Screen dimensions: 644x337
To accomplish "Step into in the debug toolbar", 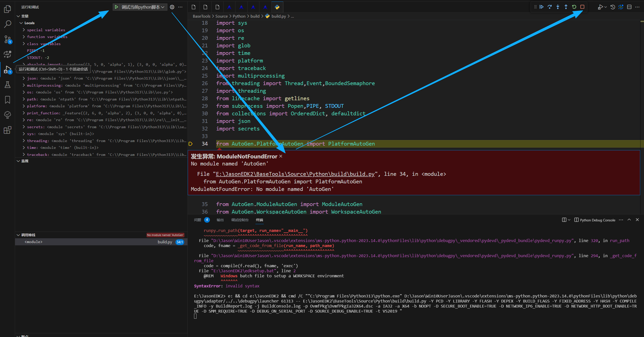I will coord(558,7).
